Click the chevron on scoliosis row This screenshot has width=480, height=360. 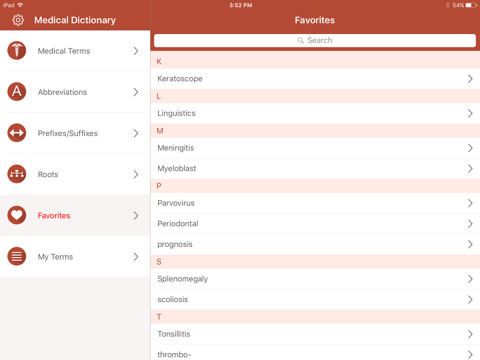[470, 300]
